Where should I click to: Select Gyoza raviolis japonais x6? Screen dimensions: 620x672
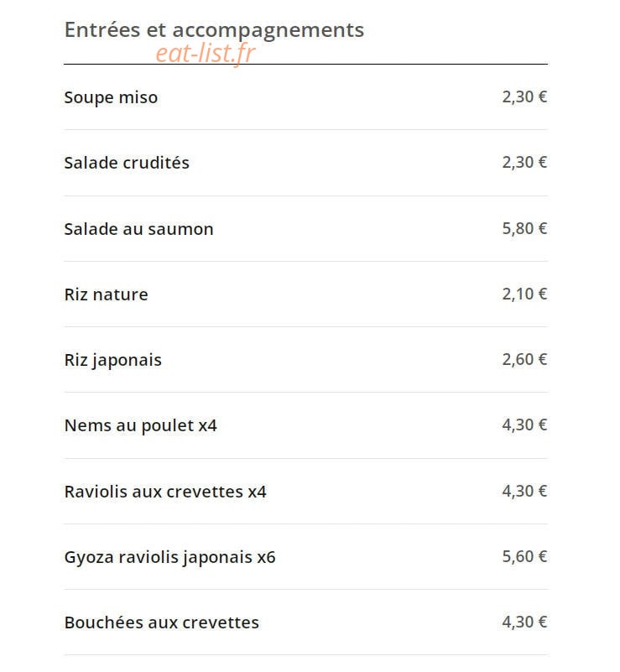click(169, 557)
